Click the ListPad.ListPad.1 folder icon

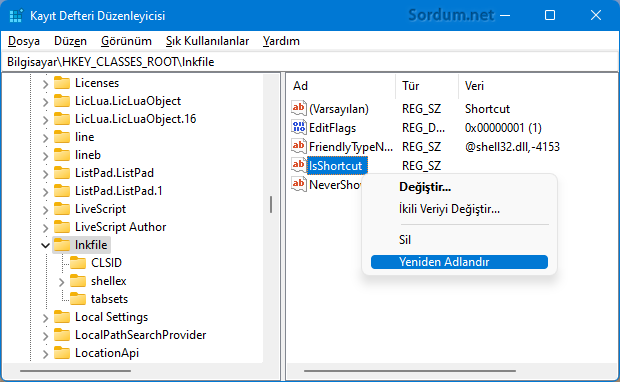click(62, 191)
